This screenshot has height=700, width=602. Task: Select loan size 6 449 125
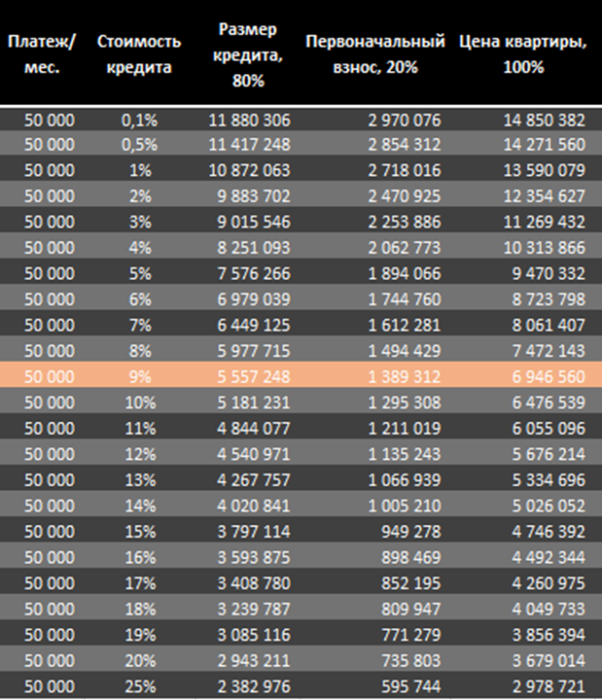click(x=254, y=326)
